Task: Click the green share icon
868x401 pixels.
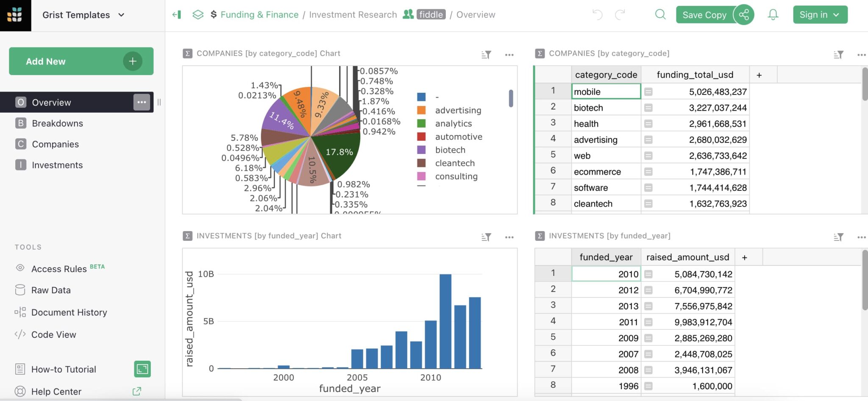Action: click(x=745, y=14)
